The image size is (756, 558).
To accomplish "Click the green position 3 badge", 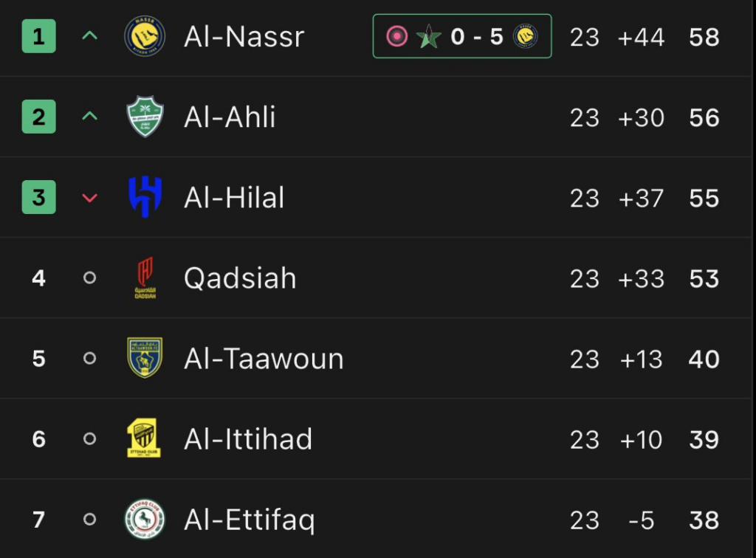I will (x=38, y=197).
